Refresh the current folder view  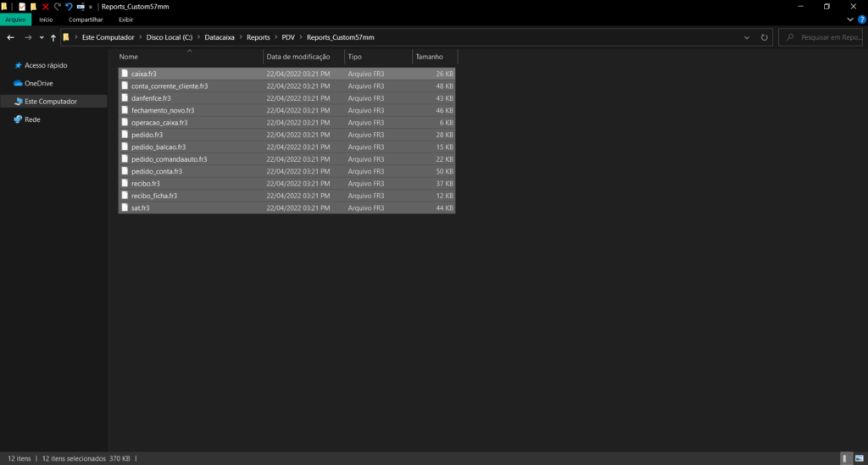(765, 37)
